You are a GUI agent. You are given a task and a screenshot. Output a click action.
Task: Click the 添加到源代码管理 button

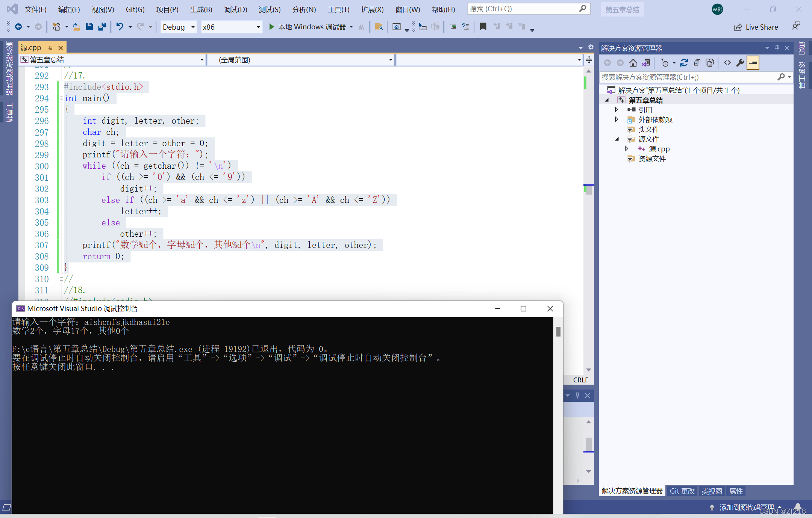point(745,507)
